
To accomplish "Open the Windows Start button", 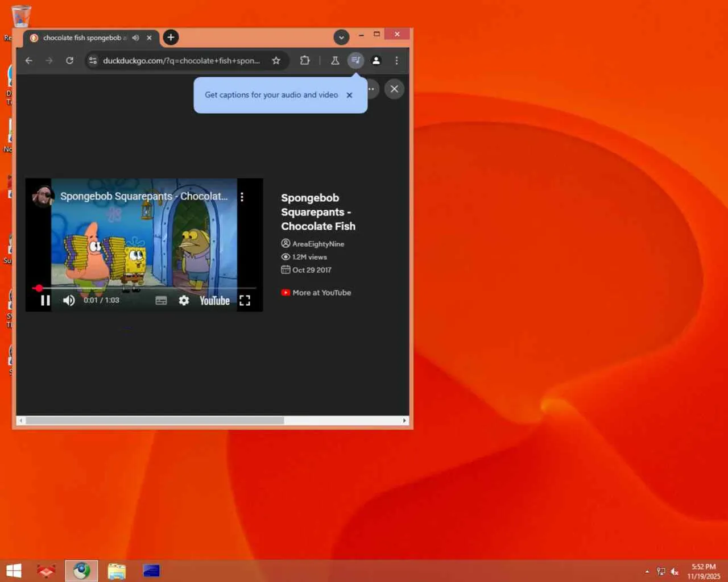I will (14, 571).
